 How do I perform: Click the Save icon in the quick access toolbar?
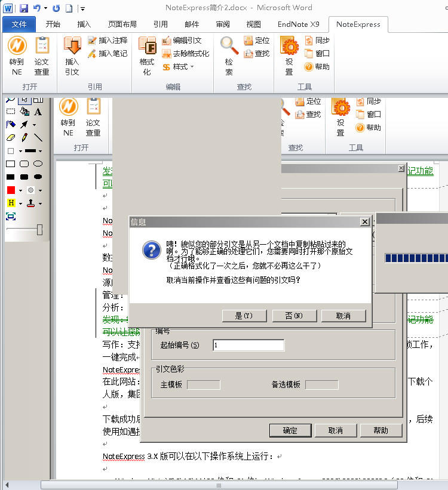tap(24, 8)
